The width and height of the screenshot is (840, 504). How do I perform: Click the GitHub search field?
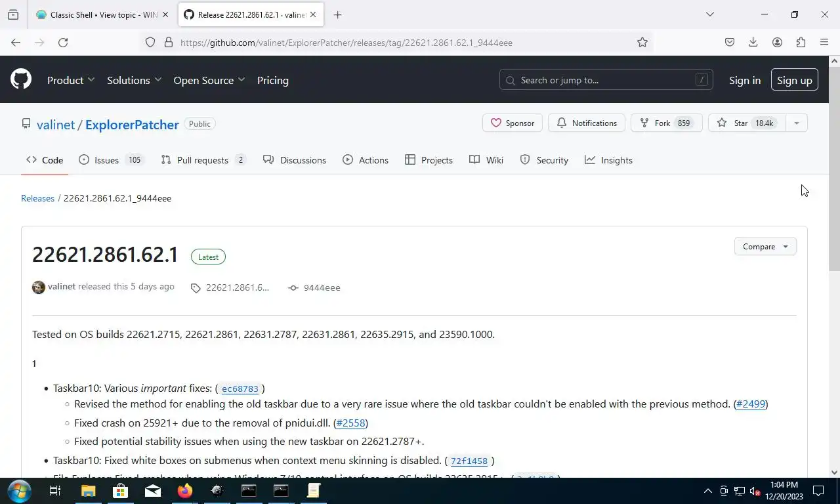coord(606,80)
